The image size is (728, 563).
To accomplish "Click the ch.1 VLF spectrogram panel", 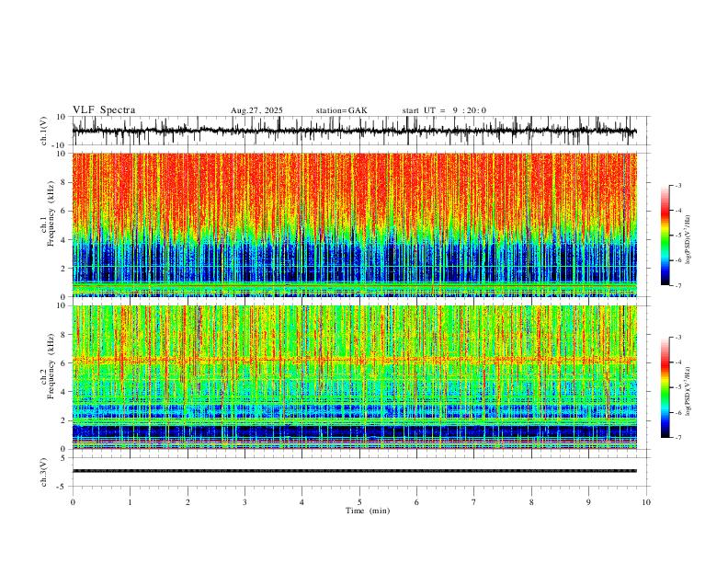I will click(355, 224).
